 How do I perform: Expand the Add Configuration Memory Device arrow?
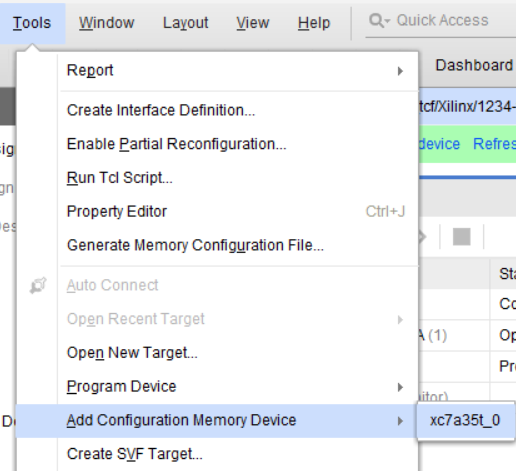[x=400, y=421]
